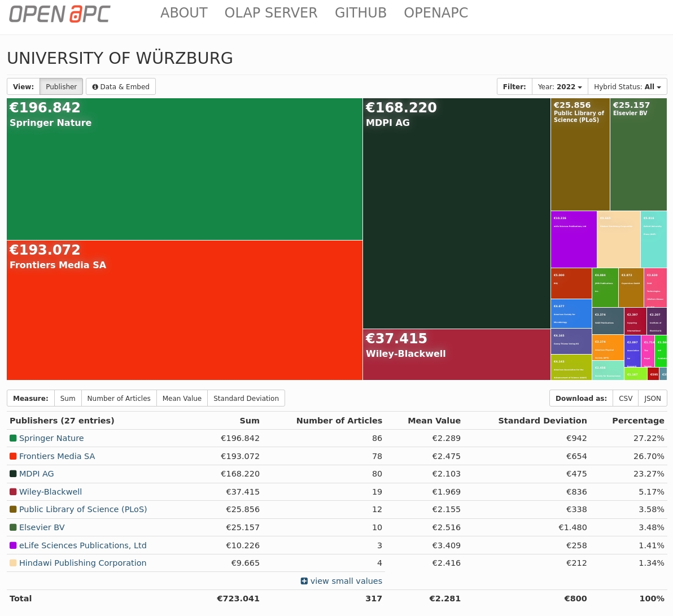Click eLife purple legend swatch
The image size is (673, 616).
click(13, 545)
